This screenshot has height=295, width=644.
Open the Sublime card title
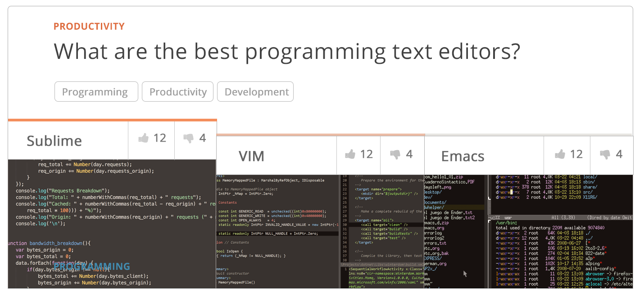click(54, 141)
